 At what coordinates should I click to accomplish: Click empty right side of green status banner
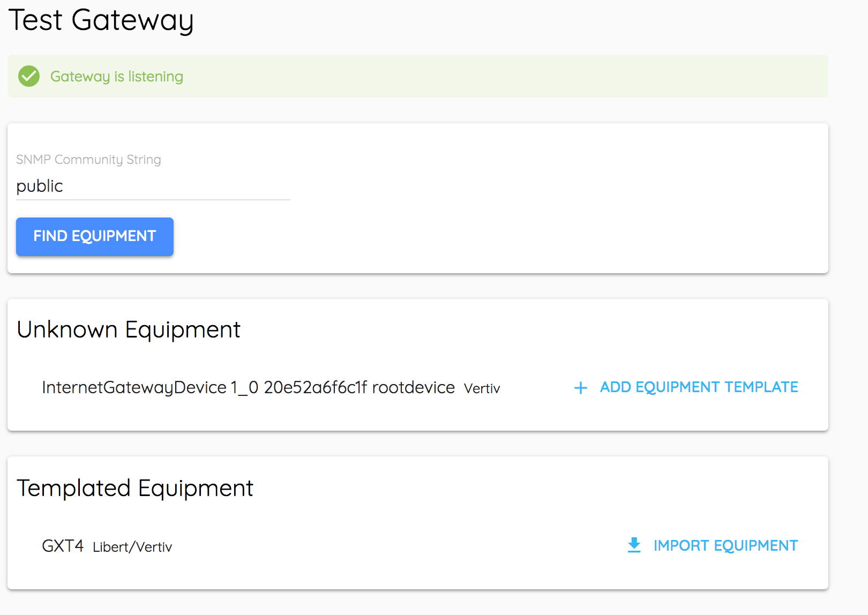pos(589,76)
